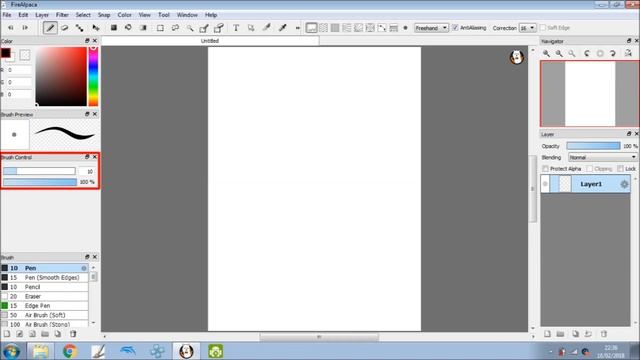Click the Undo arrow in the toolbar
The image size is (640, 360).
tap(11, 28)
